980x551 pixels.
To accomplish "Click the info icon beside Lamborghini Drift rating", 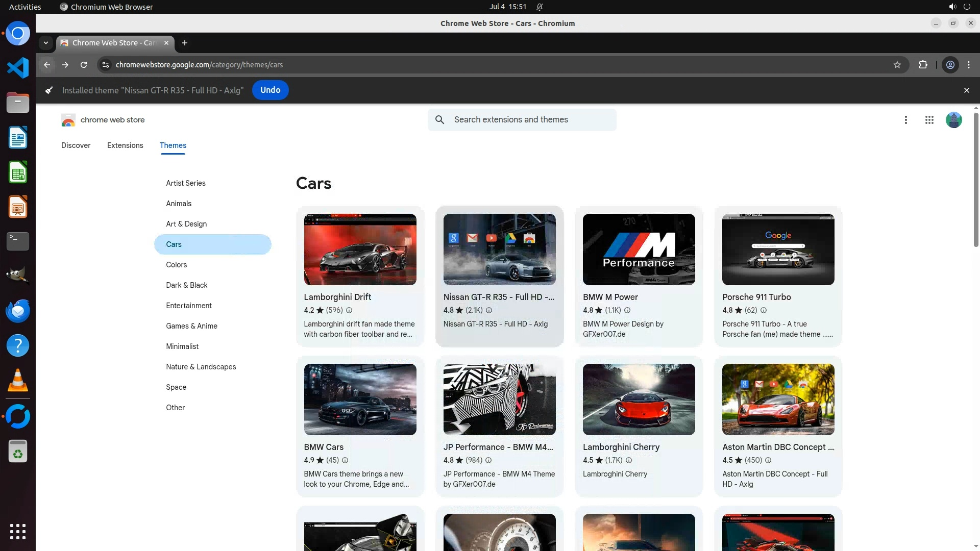I will tap(349, 310).
